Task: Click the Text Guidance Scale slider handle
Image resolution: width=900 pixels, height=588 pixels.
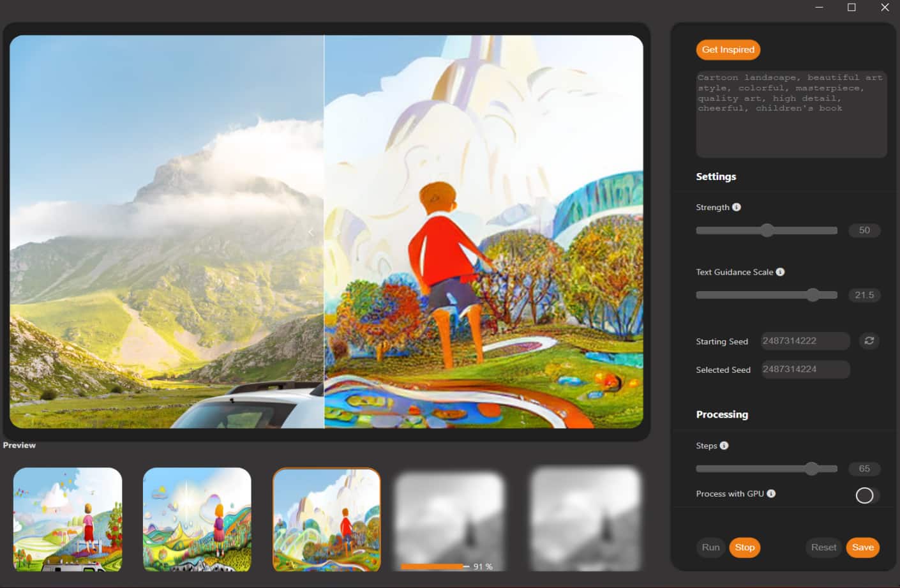Action: [813, 294]
